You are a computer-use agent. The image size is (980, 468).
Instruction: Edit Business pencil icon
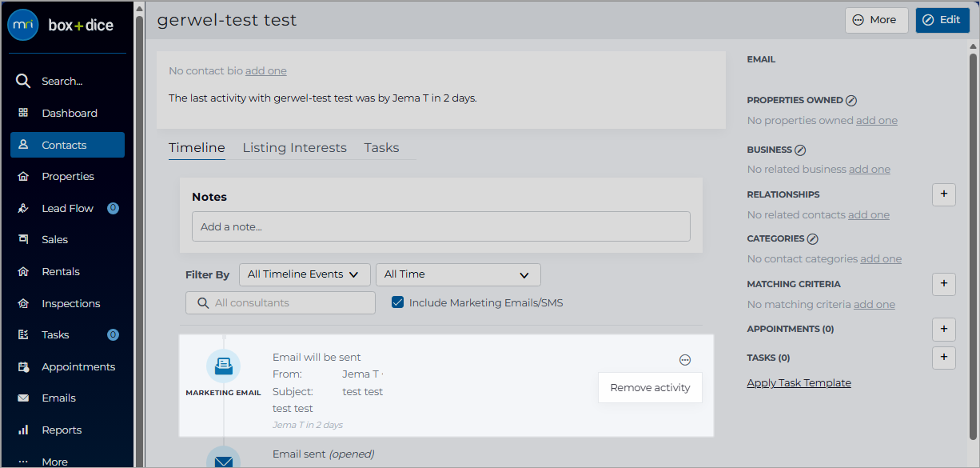point(800,150)
